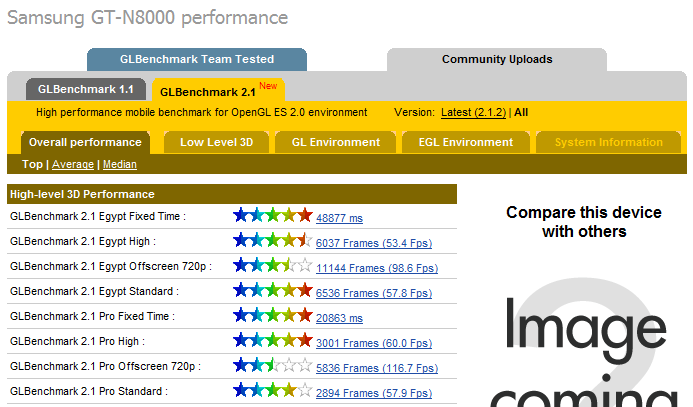
Task: Click the 'Samsung GT-N8000 performance' page title
Action: tap(148, 18)
